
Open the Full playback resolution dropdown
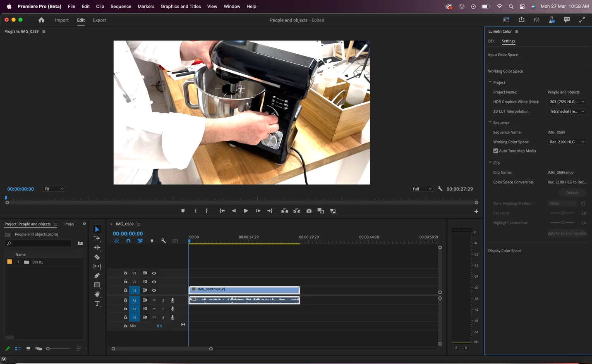coord(422,189)
